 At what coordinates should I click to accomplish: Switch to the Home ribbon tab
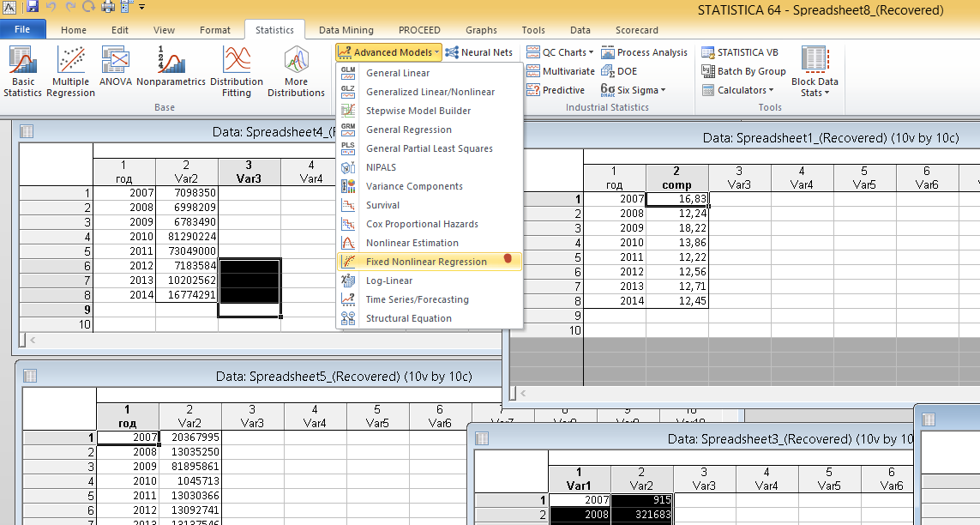73,30
